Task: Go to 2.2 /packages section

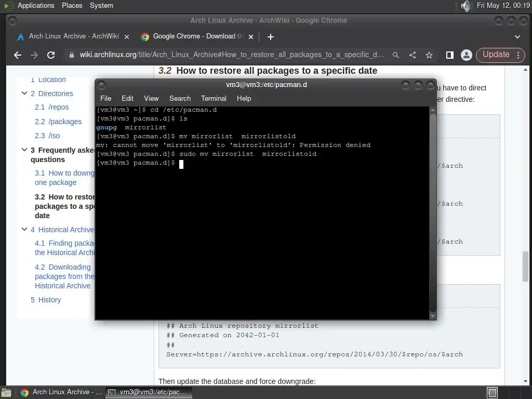Action: pyautogui.click(x=58, y=122)
